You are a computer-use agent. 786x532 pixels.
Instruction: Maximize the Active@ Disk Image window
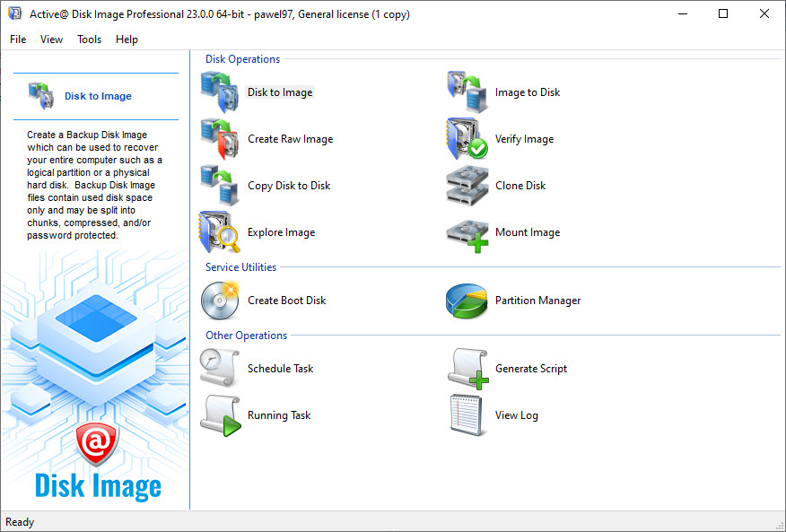coord(723,13)
